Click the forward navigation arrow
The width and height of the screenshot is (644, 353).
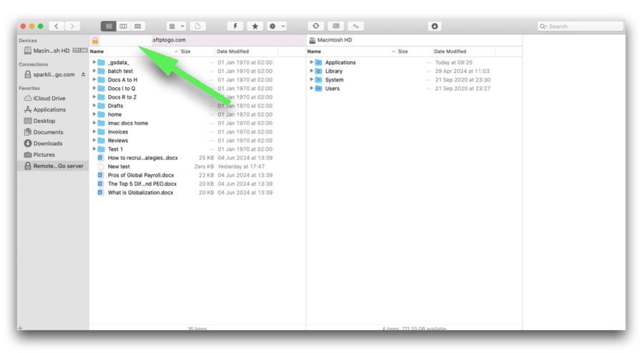[72, 26]
